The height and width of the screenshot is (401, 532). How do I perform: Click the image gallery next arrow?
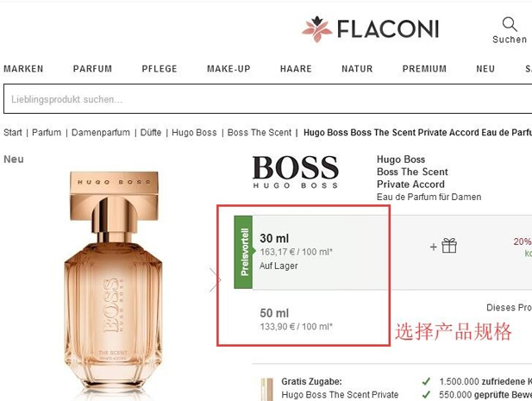coord(215,280)
